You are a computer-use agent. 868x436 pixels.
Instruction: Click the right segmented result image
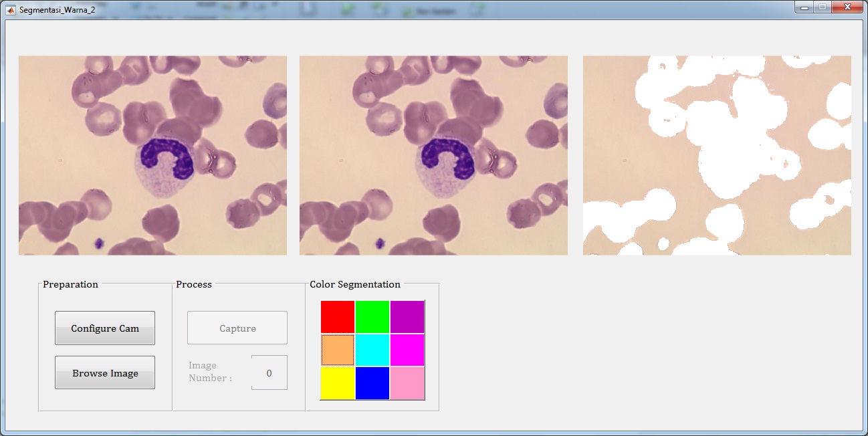coord(717,155)
